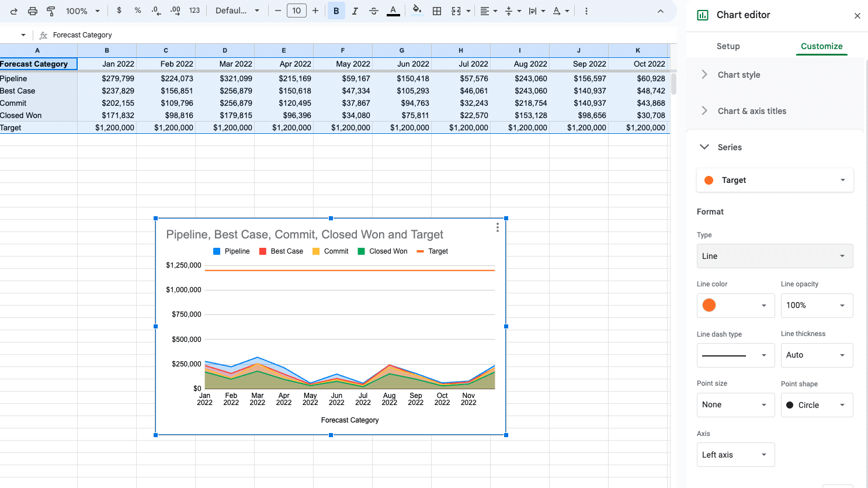Format as currency with dollar icon
Image resolution: width=868 pixels, height=488 pixels.
[119, 11]
